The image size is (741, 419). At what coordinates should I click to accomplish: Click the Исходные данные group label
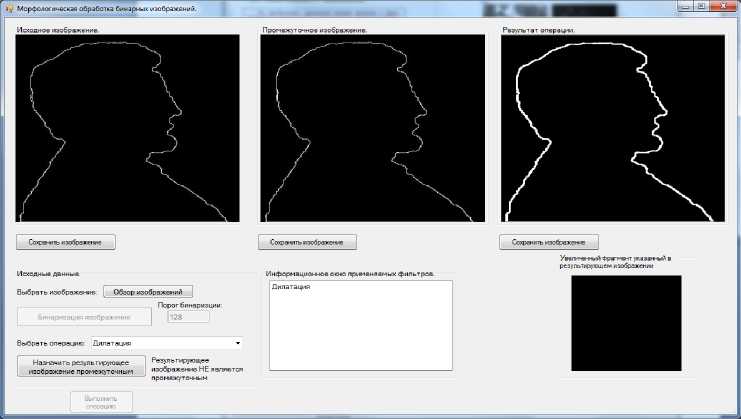tap(48, 274)
